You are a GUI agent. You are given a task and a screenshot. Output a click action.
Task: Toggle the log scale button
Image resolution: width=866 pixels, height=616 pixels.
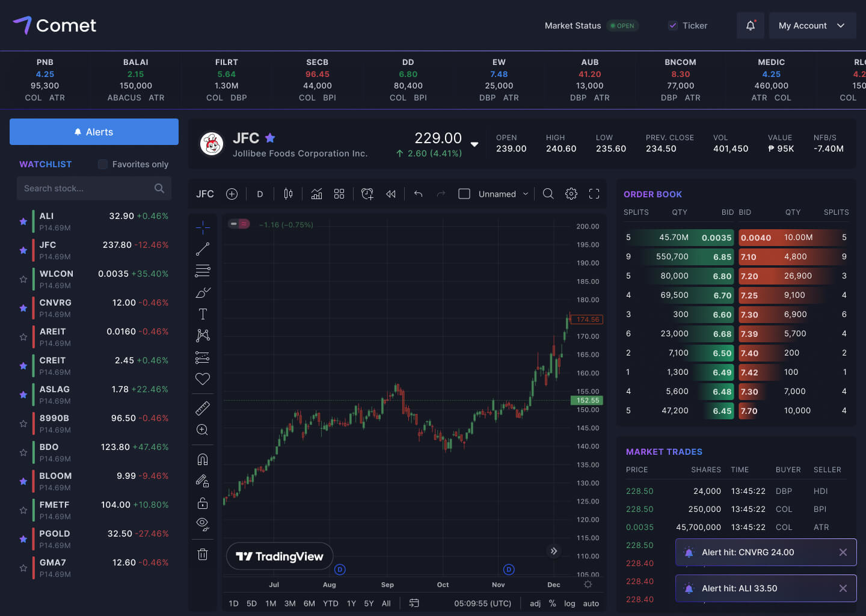[570, 603]
